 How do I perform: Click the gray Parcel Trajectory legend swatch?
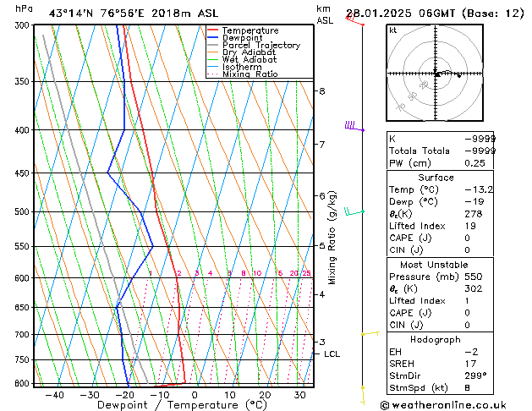(212, 45)
